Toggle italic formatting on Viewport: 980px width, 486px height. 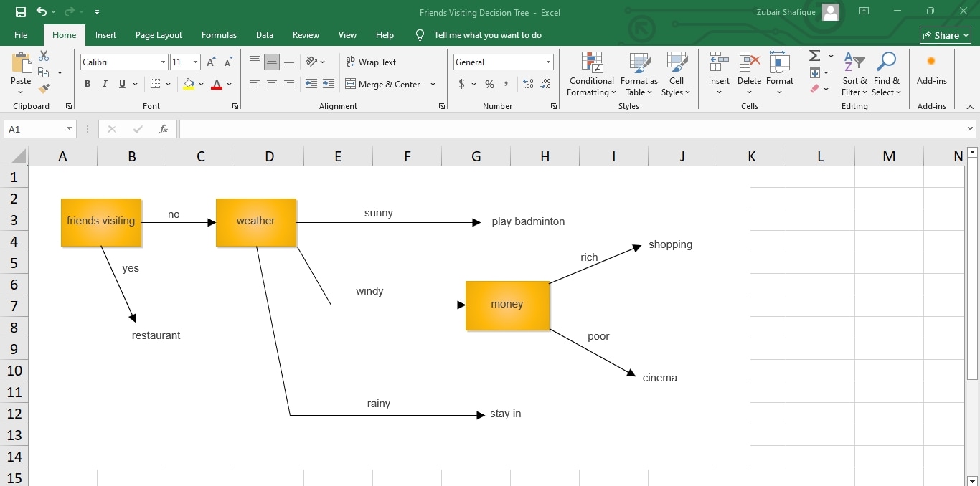[x=104, y=84]
